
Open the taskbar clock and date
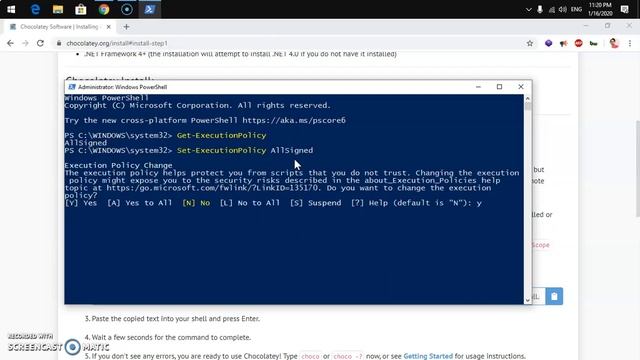(x=600, y=9)
